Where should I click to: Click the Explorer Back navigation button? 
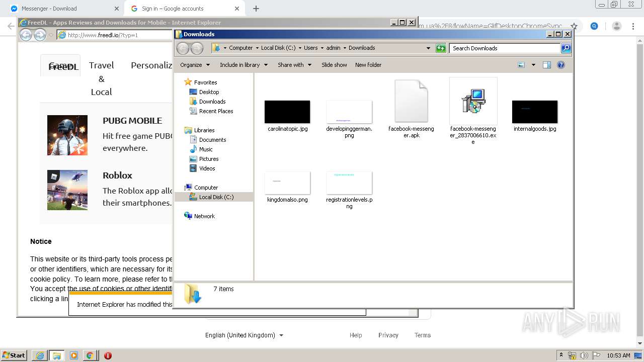183,48
